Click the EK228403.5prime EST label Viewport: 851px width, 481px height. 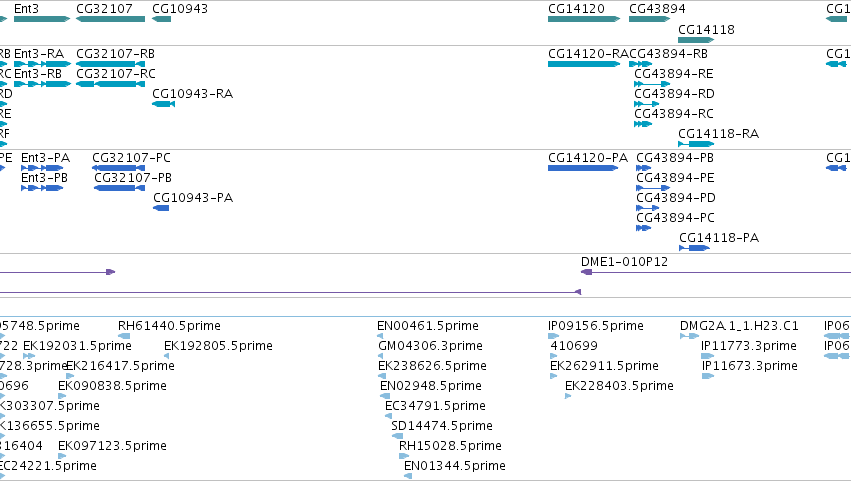coord(619,386)
